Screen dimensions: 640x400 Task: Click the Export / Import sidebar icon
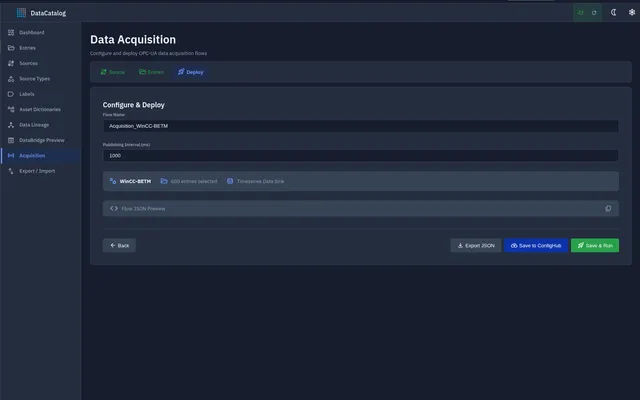click(x=11, y=171)
